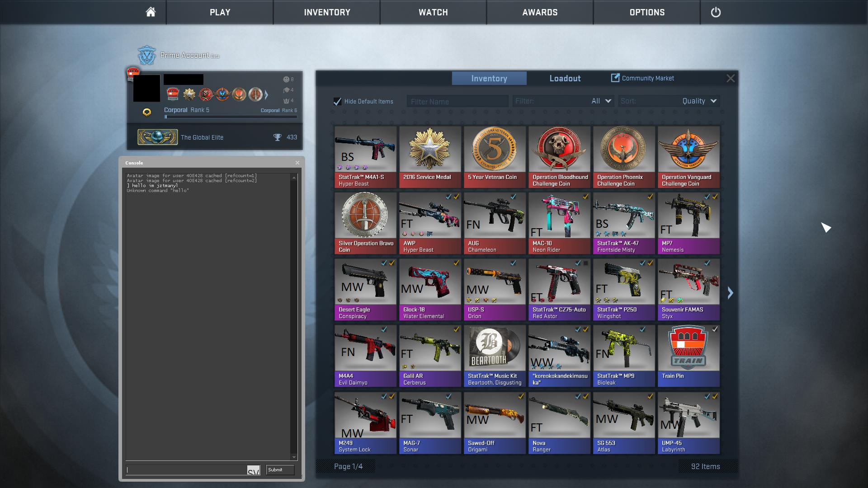Open the Community Market link
Image resolution: width=868 pixels, height=488 pixels.
[642, 78]
